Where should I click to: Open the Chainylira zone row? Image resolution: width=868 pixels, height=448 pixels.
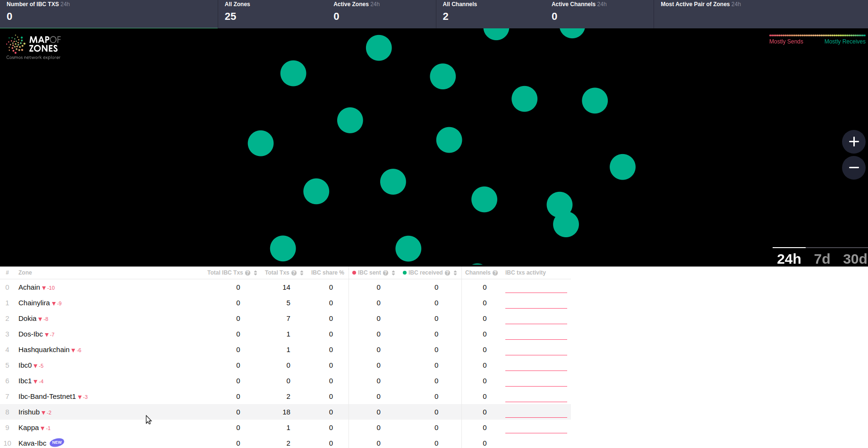tap(285, 303)
